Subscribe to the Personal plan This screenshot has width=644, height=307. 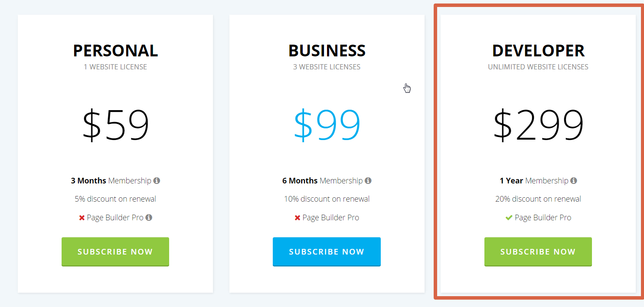[x=115, y=251]
